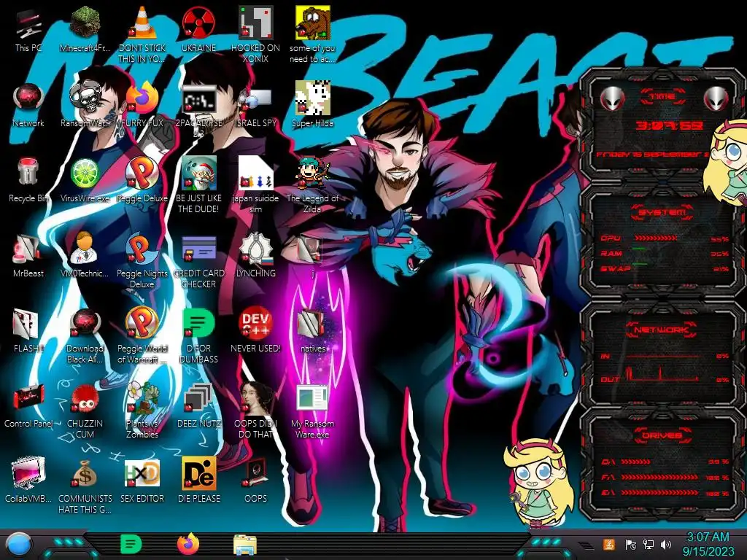Screen dimensions: 747x560
Task: Open the Minecraft4Fr... grass block icon
Action: pyautogui.click(x=85, y=23)
